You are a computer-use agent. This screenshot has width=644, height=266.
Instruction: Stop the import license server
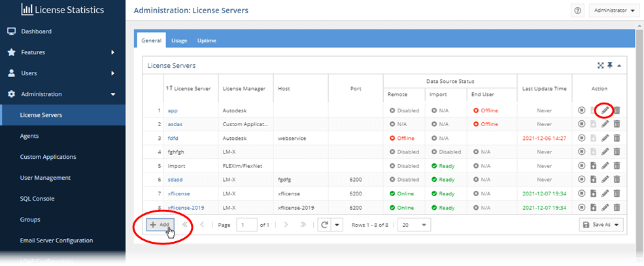point(582,166)
